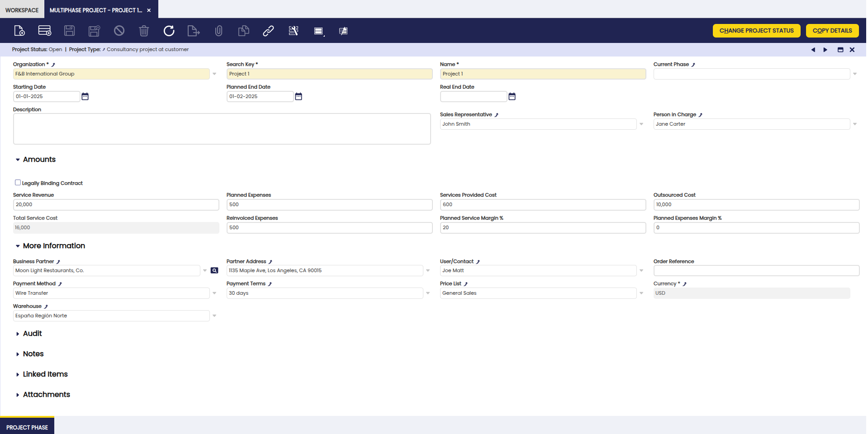Open Real End Date calendar picker
868x434 pixels.
click(x=512, y=96)
